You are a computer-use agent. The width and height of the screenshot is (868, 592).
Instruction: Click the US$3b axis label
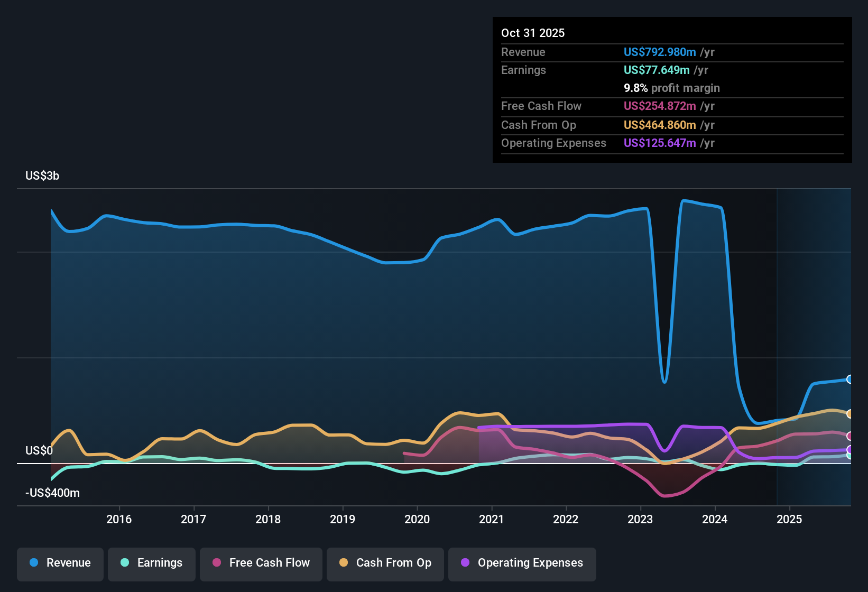(42, 175)
